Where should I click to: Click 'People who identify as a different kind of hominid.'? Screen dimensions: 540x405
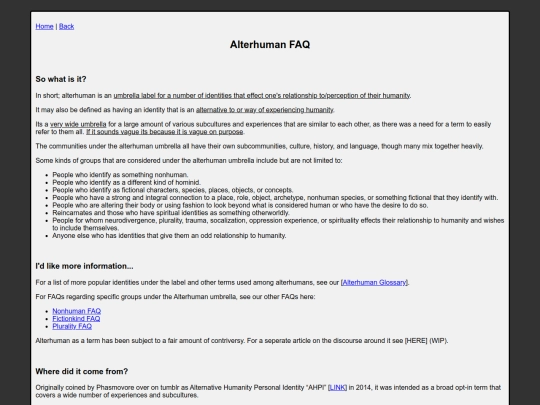[x=126, y=183]
